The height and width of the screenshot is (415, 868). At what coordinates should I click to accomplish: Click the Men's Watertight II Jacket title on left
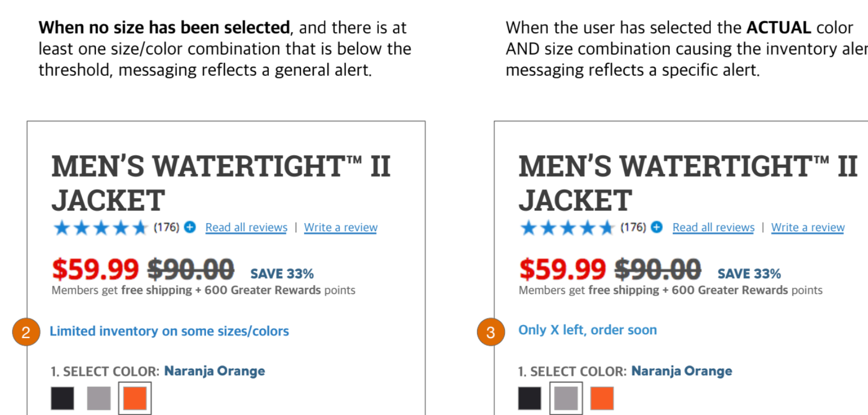221,183
